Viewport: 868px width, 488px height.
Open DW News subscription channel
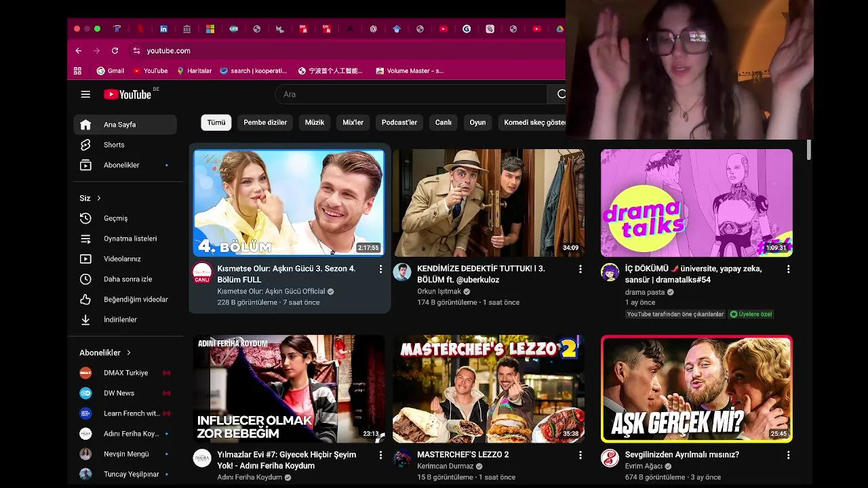(125, 393)
